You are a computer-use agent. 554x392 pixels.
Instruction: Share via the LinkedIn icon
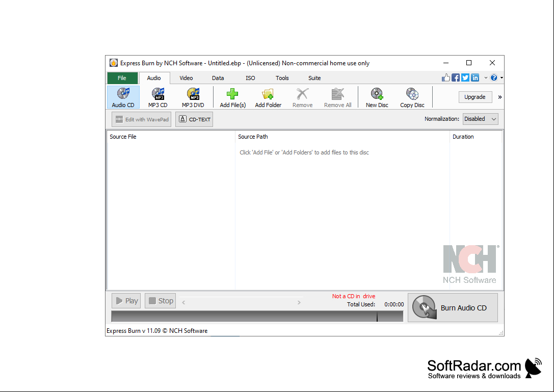click(475, 77)
